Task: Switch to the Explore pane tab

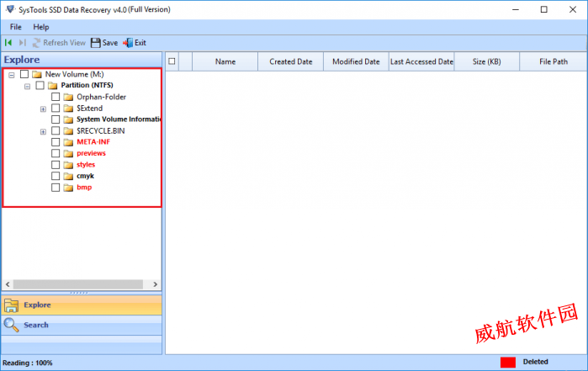Action: (82, 305)
